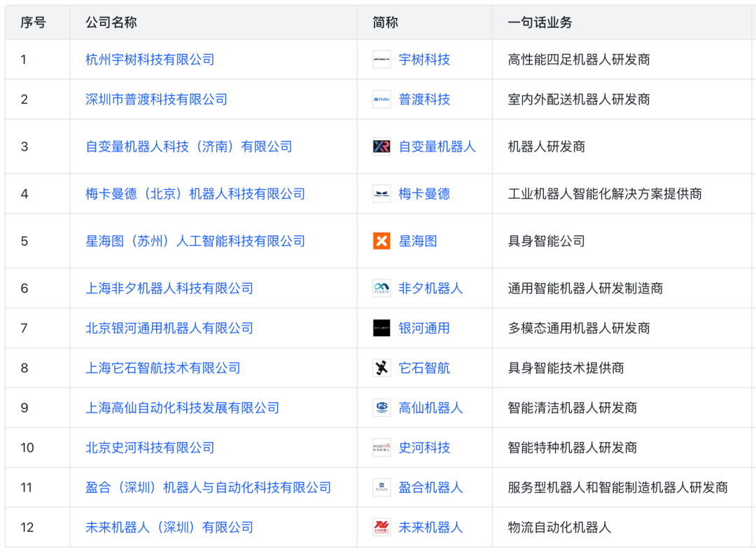Open 上海高仙自动化科技发展有限公司 link

coord(182,408)
